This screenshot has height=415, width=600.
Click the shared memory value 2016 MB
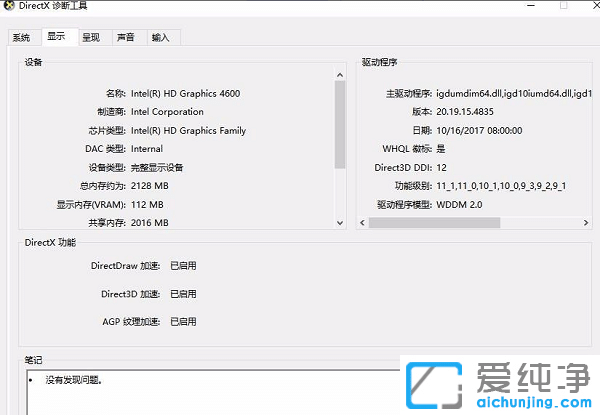pyautogui.click(x=150, y=223)
